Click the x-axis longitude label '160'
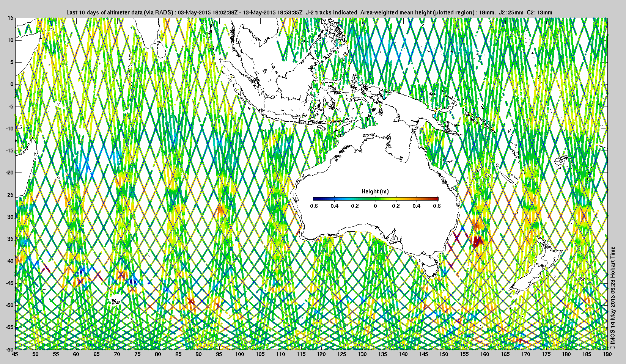This screenshot has width=626, height=364. [x=484, y=354]
